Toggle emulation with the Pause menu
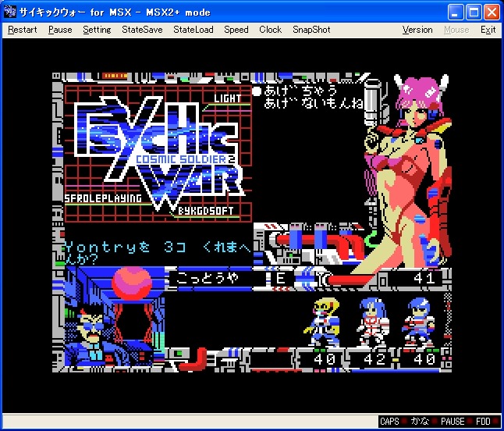The width and height of the screenshot is (504, 431). coord(60,30)
